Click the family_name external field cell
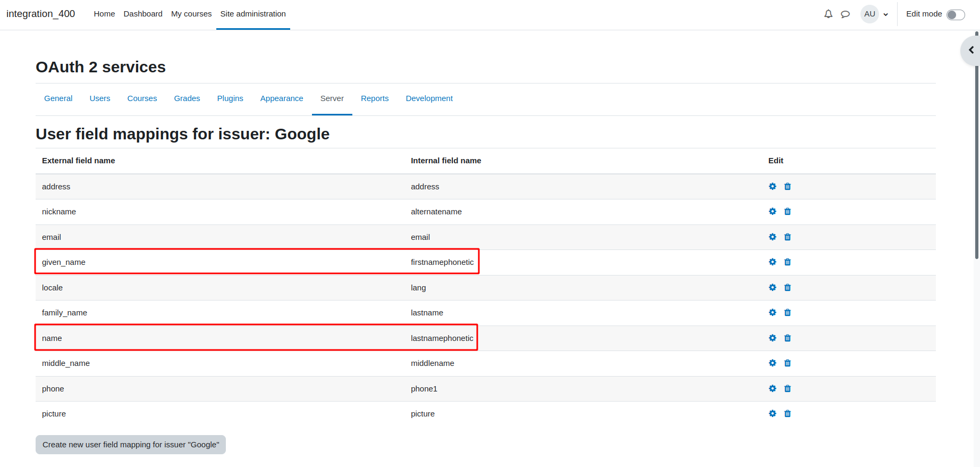 (x=64, y=313)
